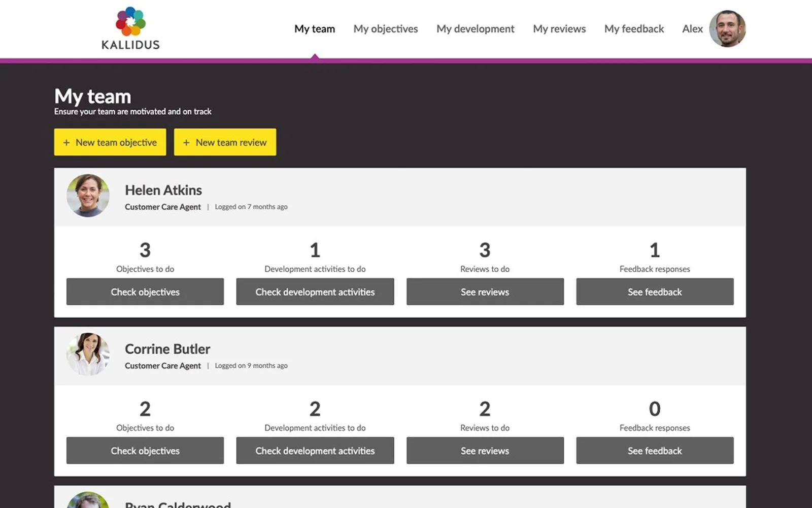Navigate to the My feedback tab
The width and height of the screenshot is (812, 508).
pos(634,29)
